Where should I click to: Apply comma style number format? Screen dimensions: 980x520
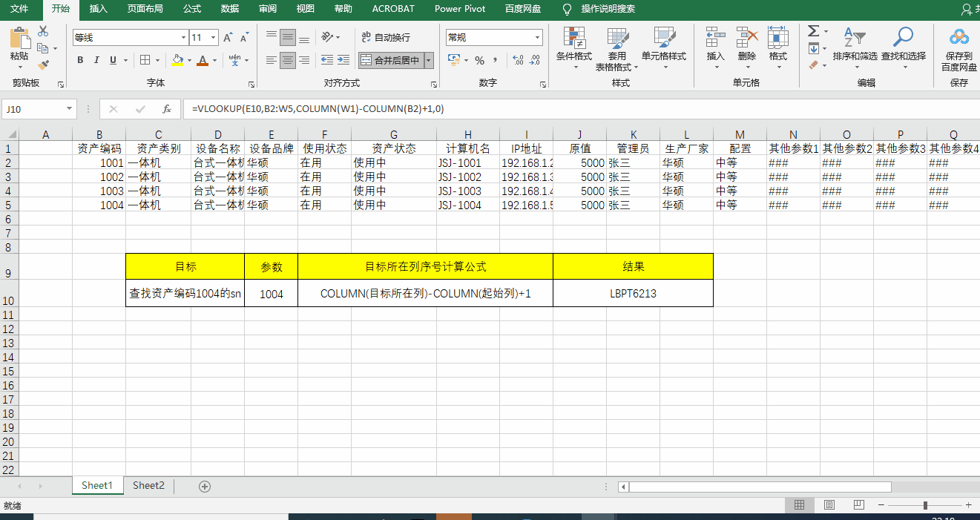pyautogui.click(x=496, y=60)
